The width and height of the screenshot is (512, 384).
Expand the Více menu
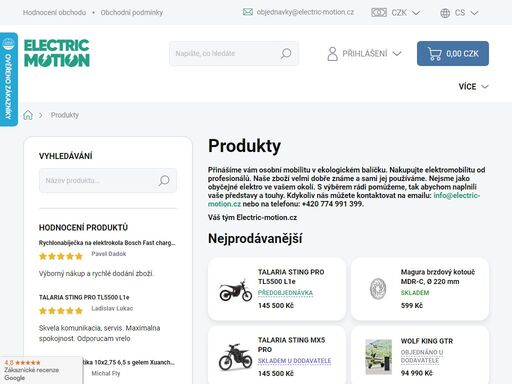[x=473, y=87]
